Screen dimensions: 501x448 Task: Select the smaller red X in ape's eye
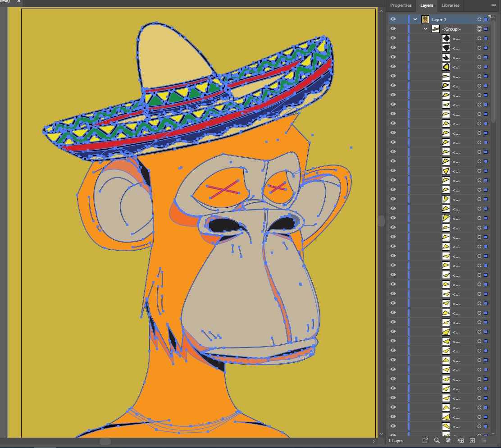[x=277, y=187]
